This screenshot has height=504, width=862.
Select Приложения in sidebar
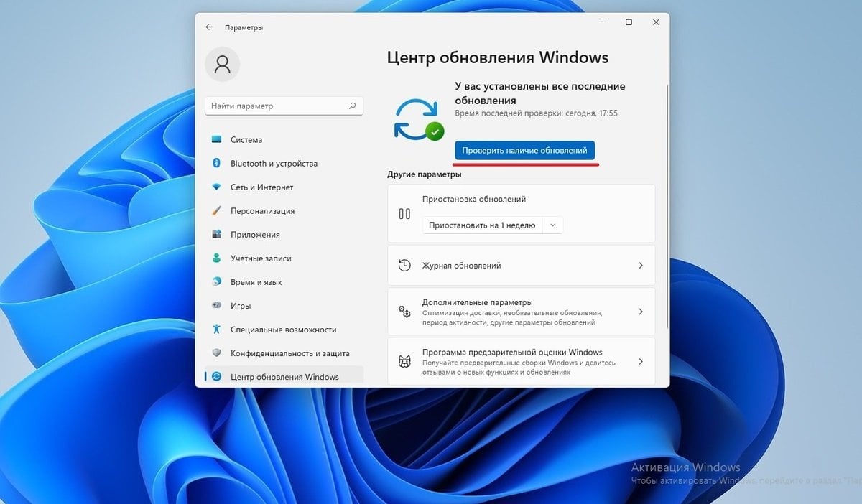(284, 235)
